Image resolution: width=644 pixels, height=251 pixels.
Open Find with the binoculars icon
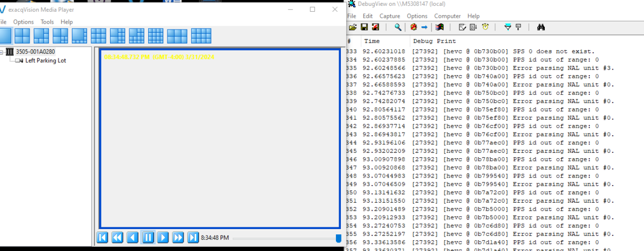coord(541,27)
